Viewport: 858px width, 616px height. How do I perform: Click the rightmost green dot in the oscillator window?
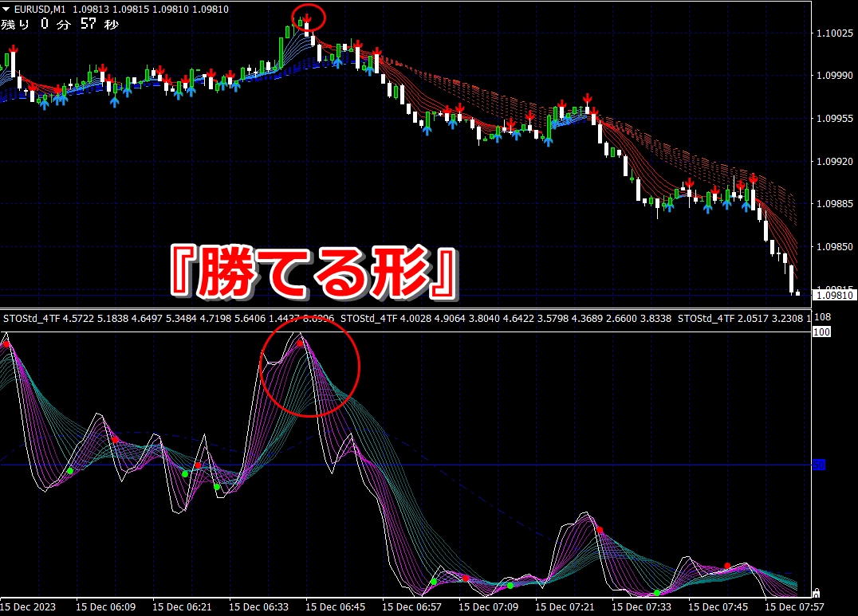pos(657,592)
